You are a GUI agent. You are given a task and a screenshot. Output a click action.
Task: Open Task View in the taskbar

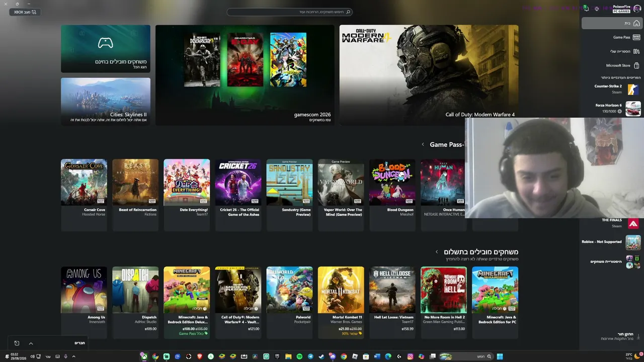pos(432,356)
